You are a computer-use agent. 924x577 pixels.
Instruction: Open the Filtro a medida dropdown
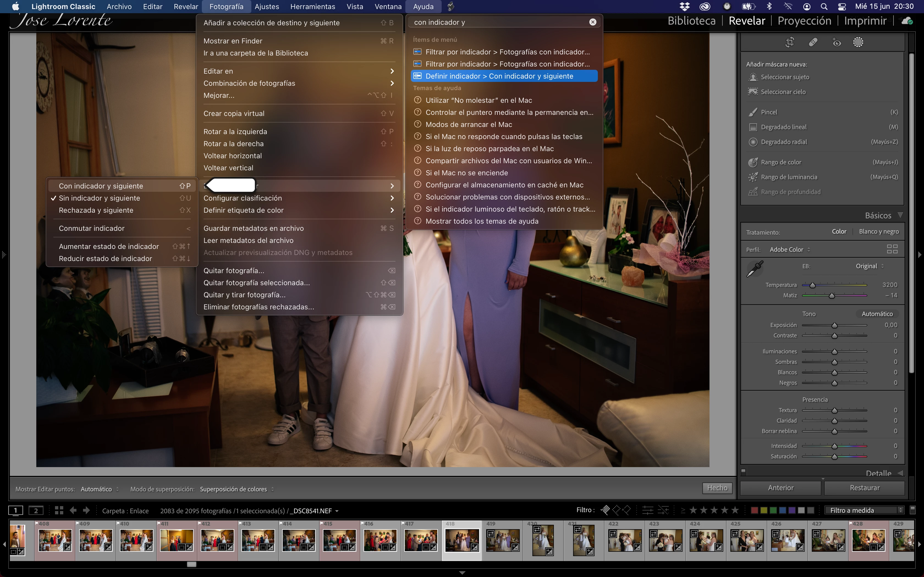(x=864, y=511)
